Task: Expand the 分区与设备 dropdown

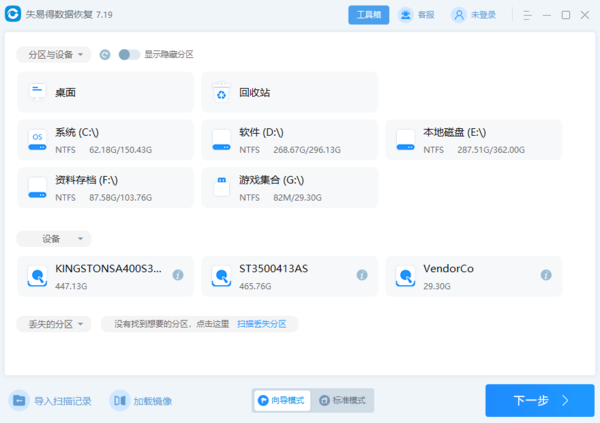Action: point(54,54)
